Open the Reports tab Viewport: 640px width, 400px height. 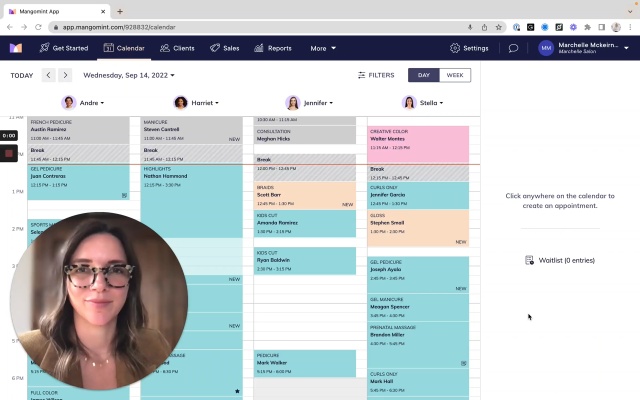[273, 48]
